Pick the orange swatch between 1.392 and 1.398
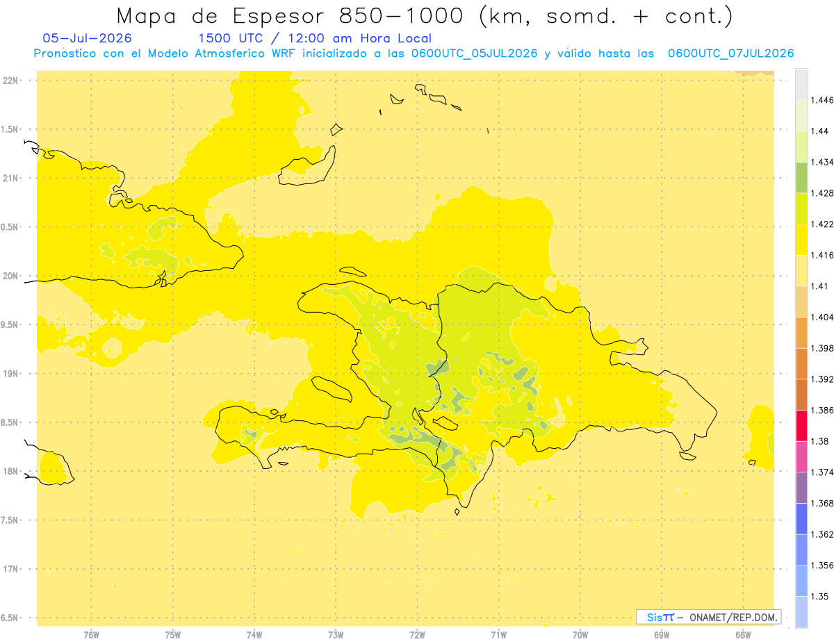The height and width of the screenshot is (644, 834). coord(801,363)
